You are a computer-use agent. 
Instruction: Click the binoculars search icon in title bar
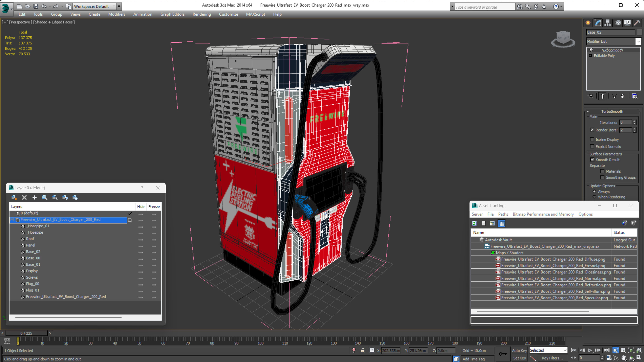point(520,7)
